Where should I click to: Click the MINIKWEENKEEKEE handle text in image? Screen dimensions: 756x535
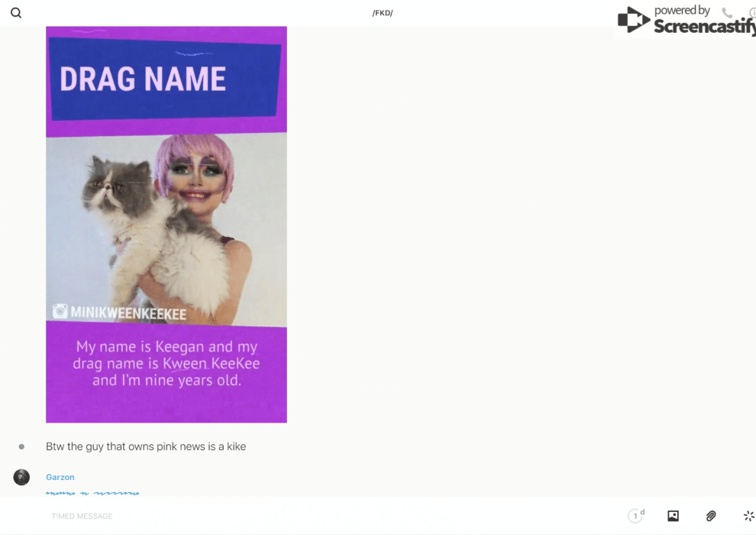128,313
